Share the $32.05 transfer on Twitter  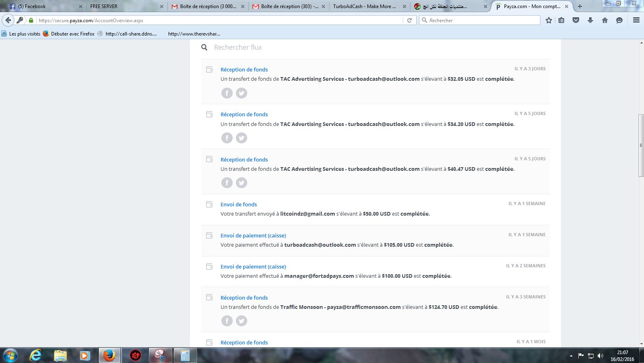pyautogui.click(x=242, y=93)
